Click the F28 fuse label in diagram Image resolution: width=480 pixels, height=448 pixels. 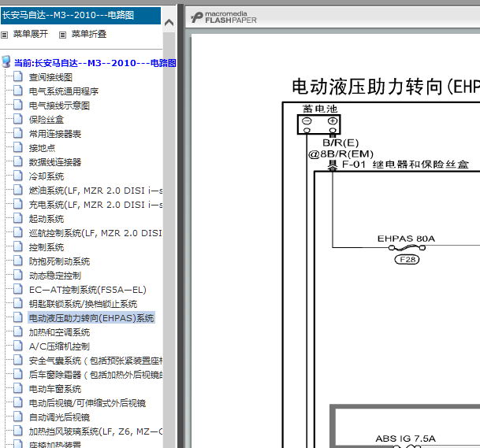[x=407, y=260]
